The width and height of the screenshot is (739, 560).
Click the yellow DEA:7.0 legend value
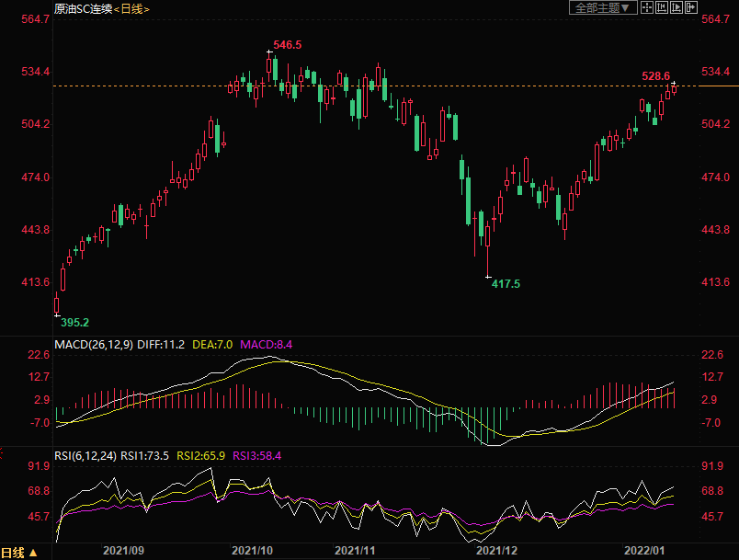(211, 344)
